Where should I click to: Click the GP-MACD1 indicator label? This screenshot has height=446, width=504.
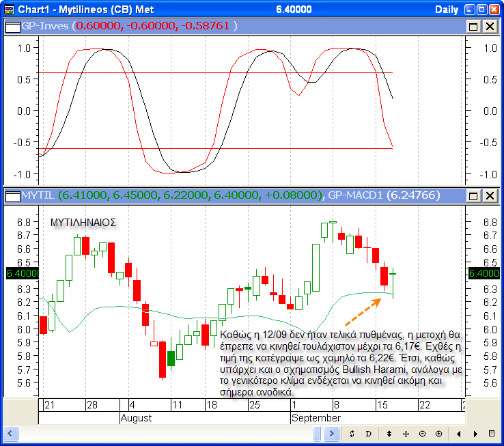click(355, 196)
